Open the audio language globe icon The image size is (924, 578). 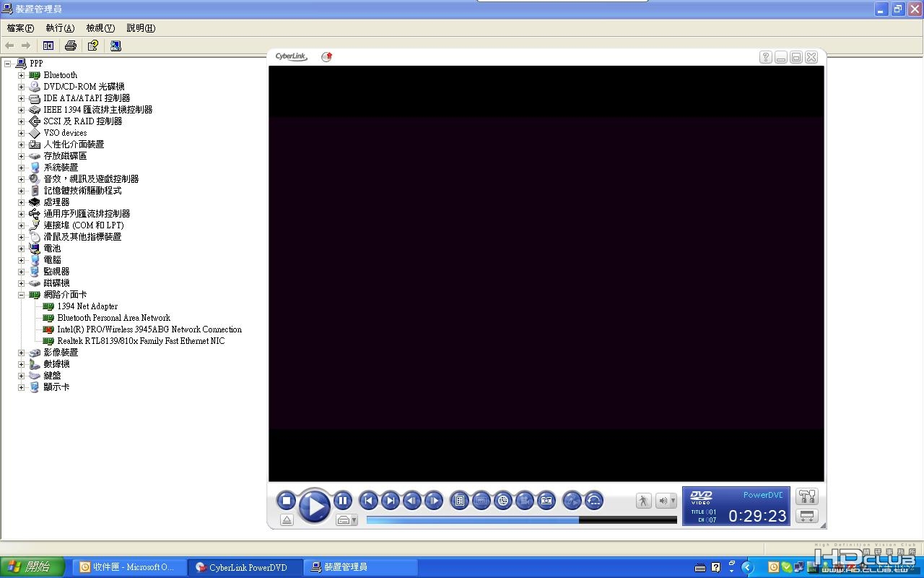pyautogui.click(x=503, y=500)
